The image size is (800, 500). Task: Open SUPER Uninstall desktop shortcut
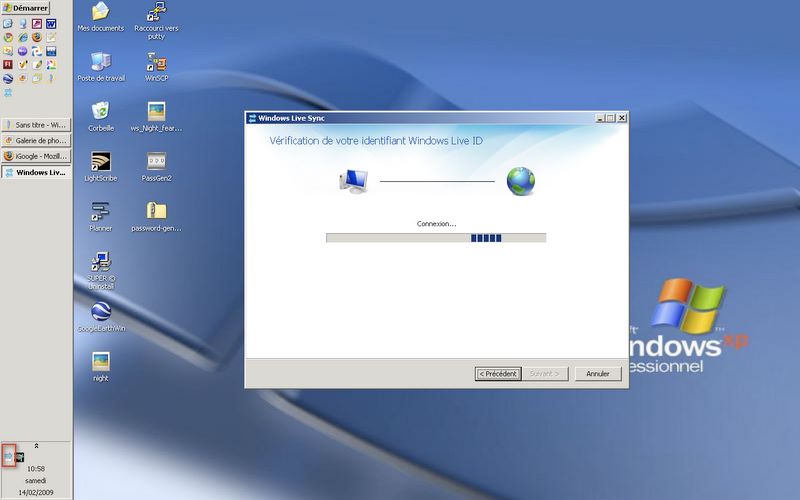point(101,271)
